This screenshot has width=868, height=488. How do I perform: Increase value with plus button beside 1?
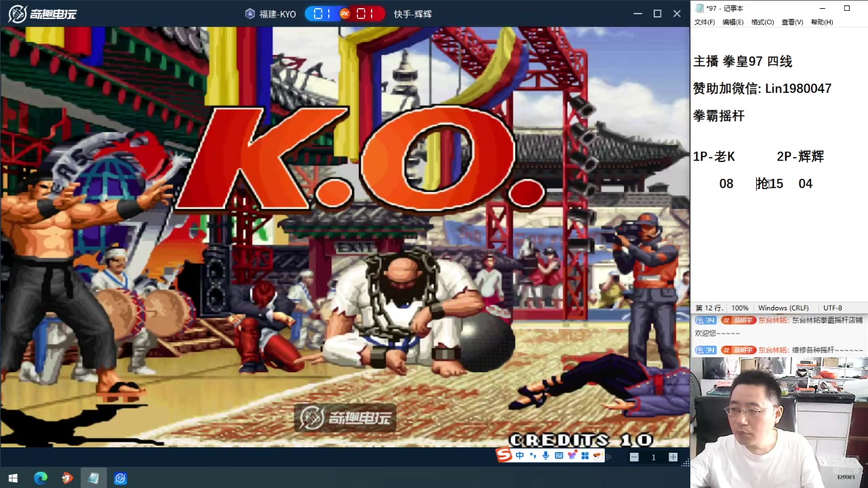click(x=673, y=457)
